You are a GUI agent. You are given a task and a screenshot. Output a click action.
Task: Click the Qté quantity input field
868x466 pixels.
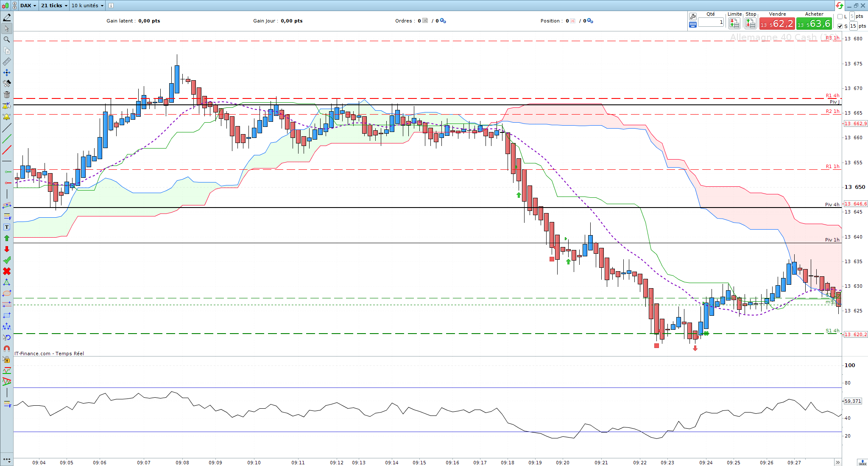pos(711,22)
